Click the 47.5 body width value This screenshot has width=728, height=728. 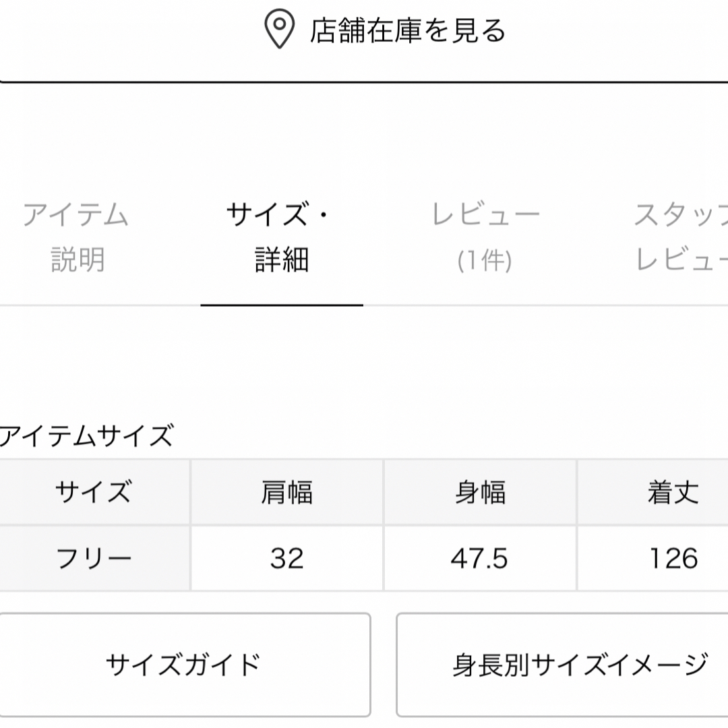coord(480,558)
